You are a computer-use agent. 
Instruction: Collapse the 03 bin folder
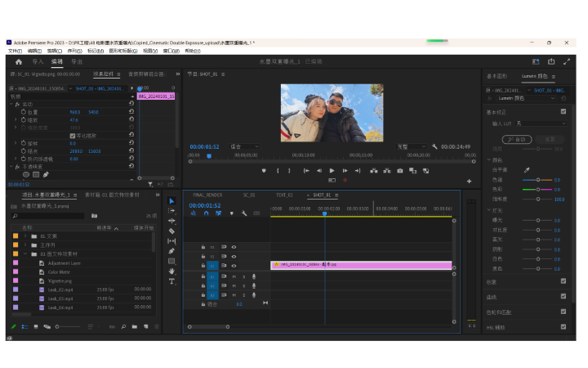pyautogui.click(x=25, y=254)
